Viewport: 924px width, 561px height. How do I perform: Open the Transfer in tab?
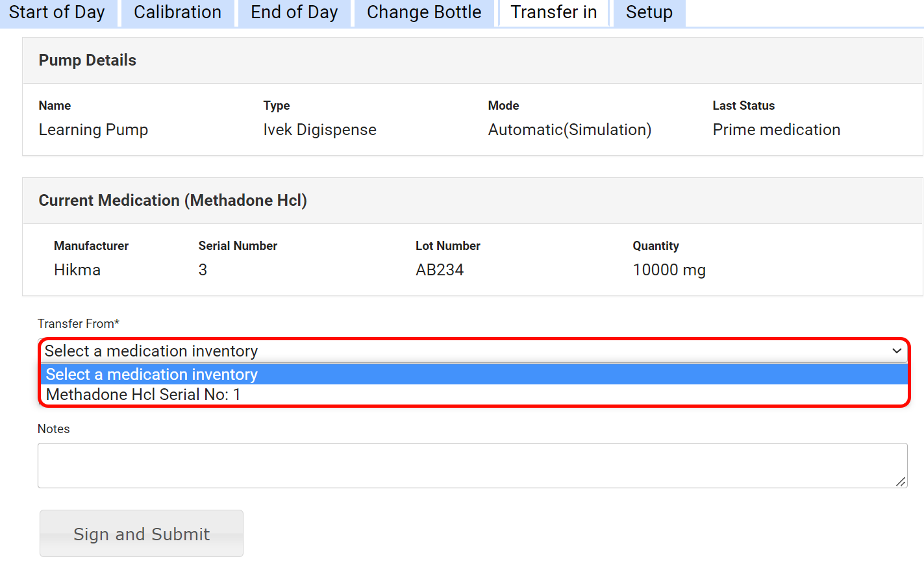coord(553,12)
